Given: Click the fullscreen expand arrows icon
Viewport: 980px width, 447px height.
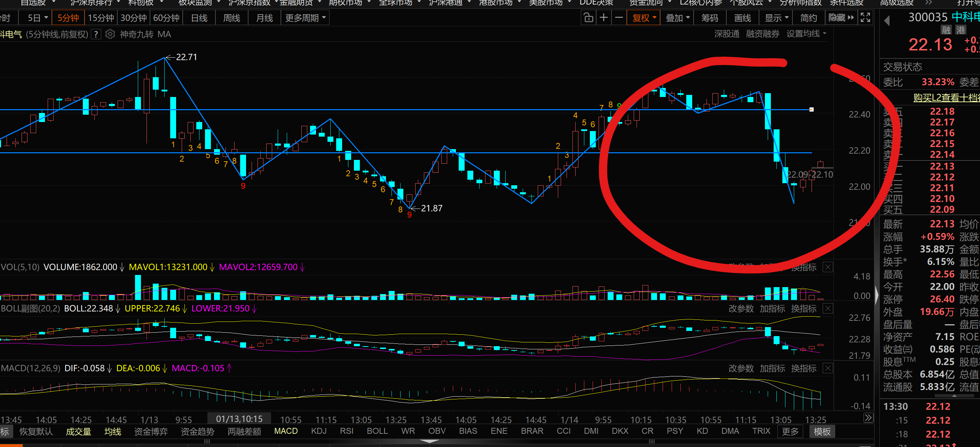Looking at the screenshot, I should tap(865, 17).
